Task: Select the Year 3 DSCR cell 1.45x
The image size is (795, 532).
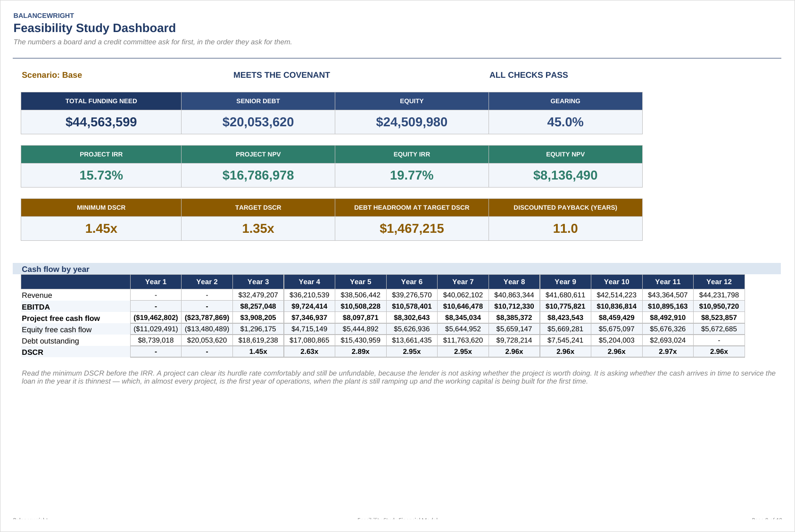Action: pos(258,352)
